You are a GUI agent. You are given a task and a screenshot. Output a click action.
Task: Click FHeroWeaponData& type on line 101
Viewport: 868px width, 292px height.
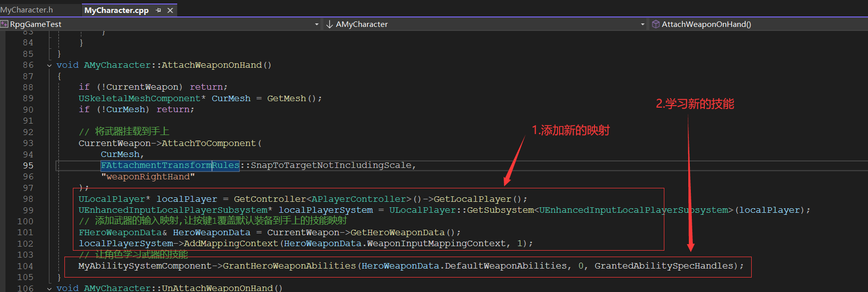click(123, 233)
